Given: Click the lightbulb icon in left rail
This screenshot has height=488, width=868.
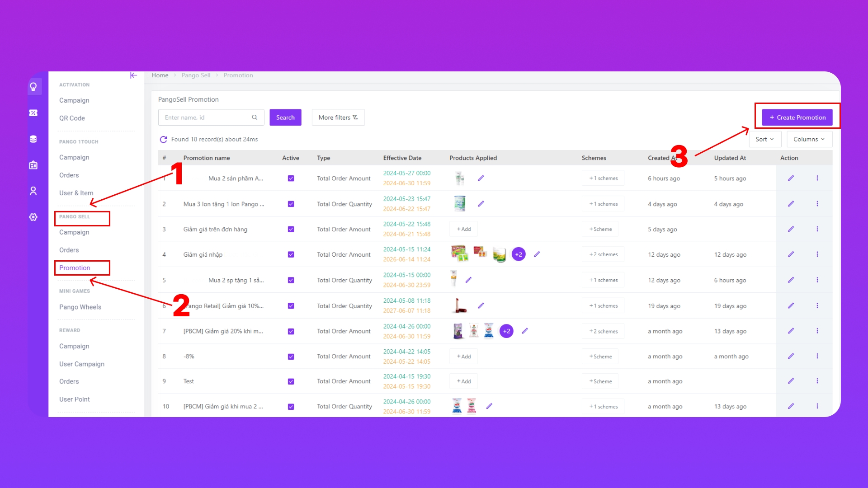Looking at the screenshot, I should [x=33, y=86].
